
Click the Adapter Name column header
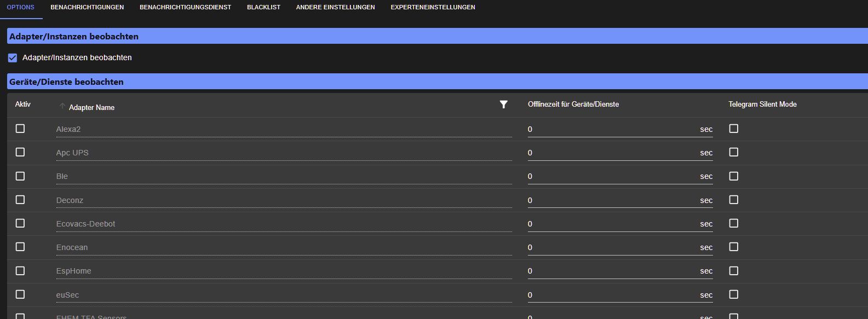(91, 107)
